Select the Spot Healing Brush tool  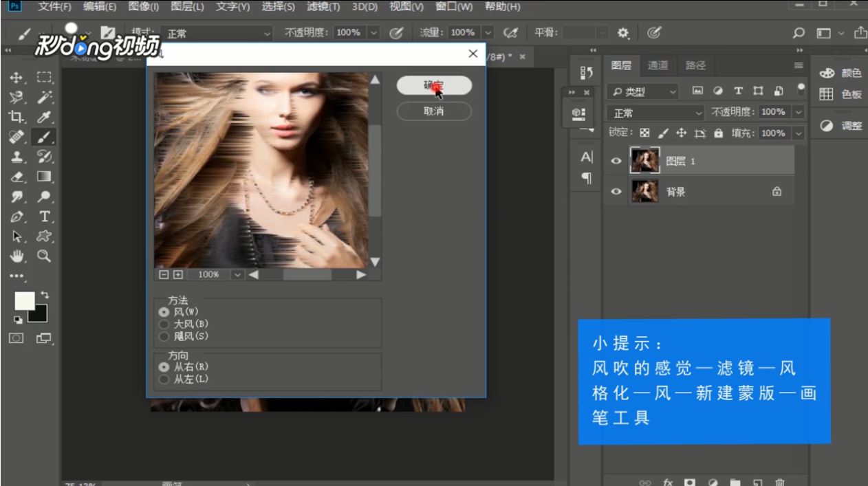coord(17,137)
